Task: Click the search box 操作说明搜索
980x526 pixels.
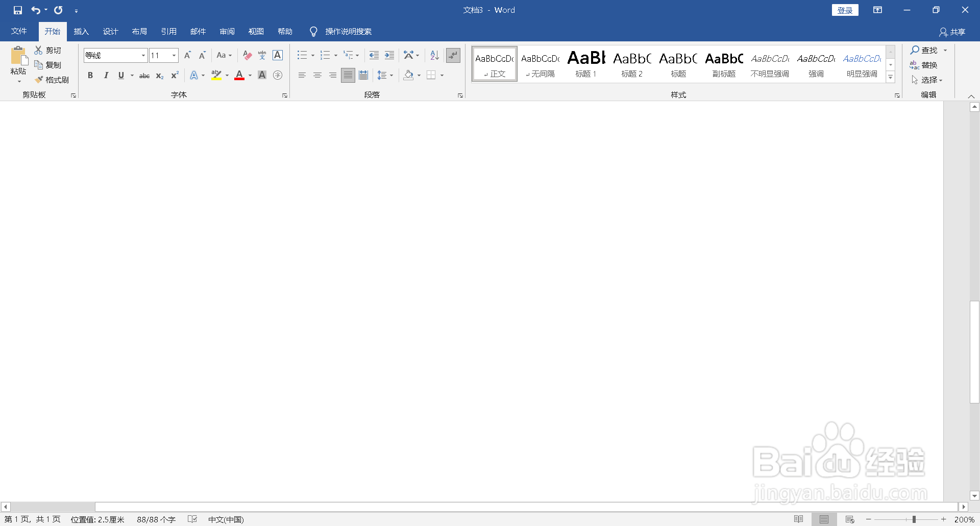Action: point(349,32)
